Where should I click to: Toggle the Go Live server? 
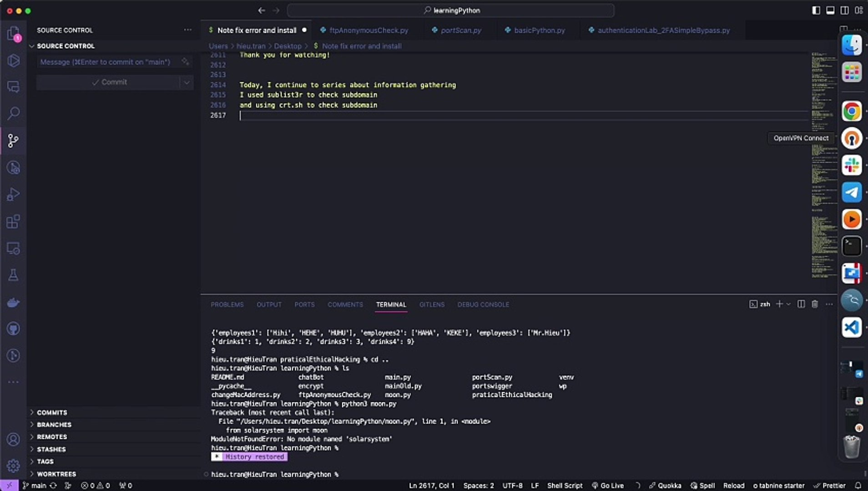click(x=609, y=485)
